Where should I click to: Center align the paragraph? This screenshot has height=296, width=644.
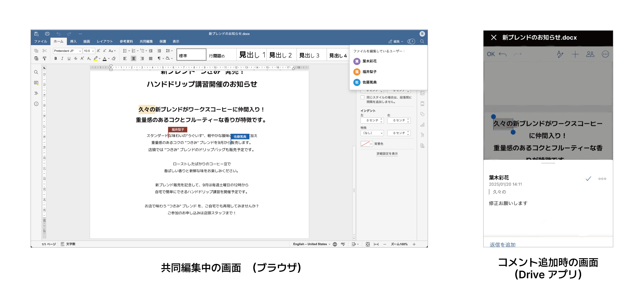click(133, 59)
